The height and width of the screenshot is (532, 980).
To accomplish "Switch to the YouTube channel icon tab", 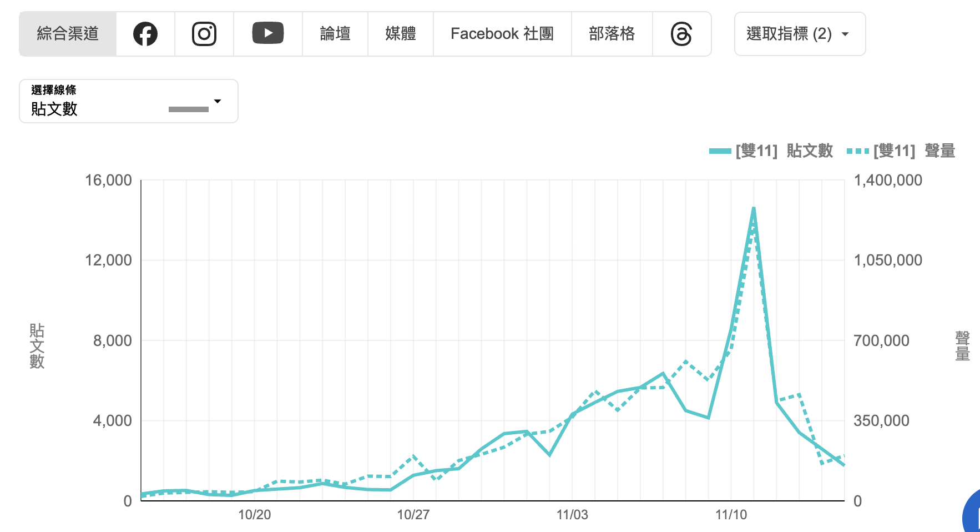I will pyautogui.click(x=268, y=34).
